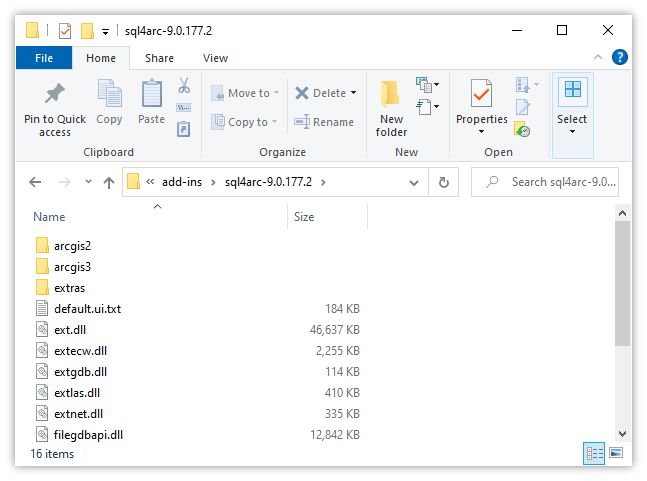Open recent locations dropdown arrow
This screenshot has width=647, height=481.
(x=88, y=182)
